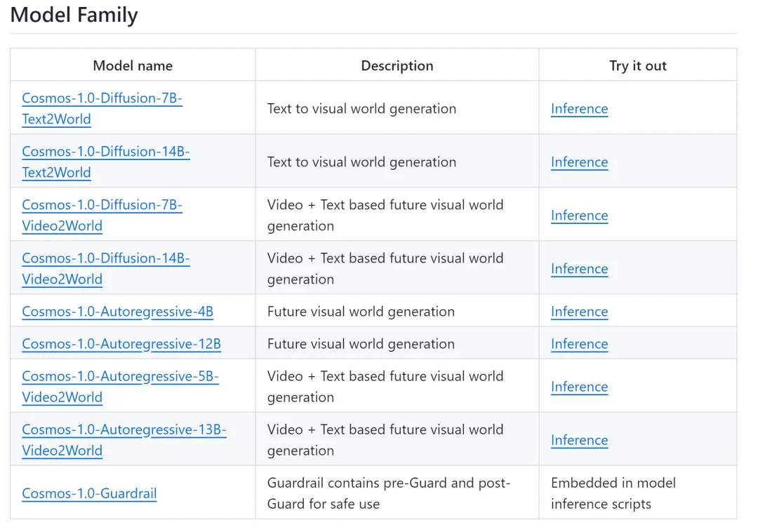This screenshot has height=532, width=758.
Task: Click Inference for the Autoregressive-13B-Video2World row
Action: [579, 440]
